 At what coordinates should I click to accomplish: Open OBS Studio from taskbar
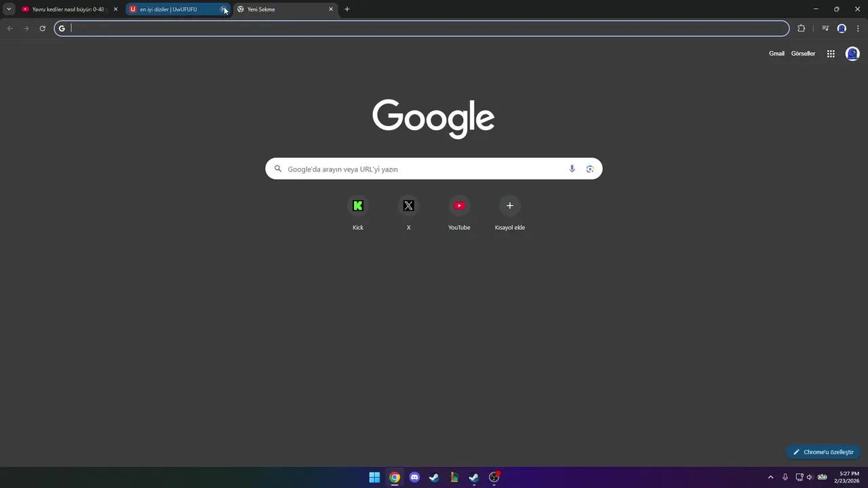coord(494,477)
